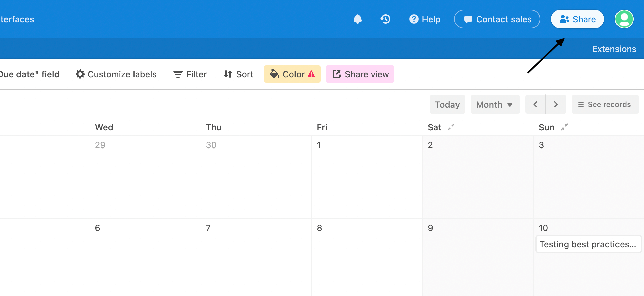Jump to Today in calendar
The image size is (644, 296).
point(447,104)
